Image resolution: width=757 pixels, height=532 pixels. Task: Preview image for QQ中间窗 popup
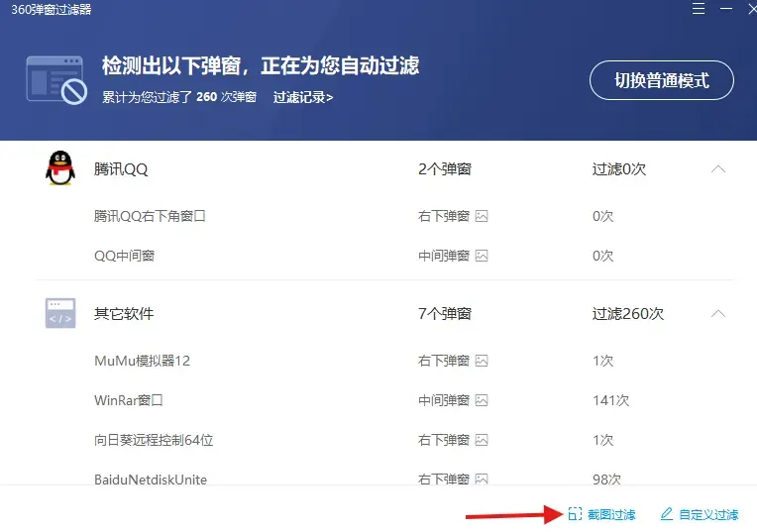pyautogui.click(x=482, y=256)
